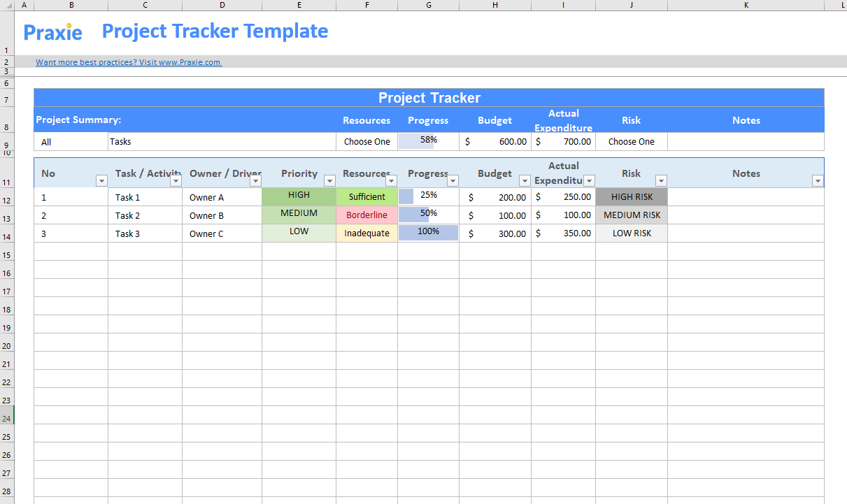Click the 58% progress bar in the summary row
This screenshot has height=504, width=847.
point(428,141)
